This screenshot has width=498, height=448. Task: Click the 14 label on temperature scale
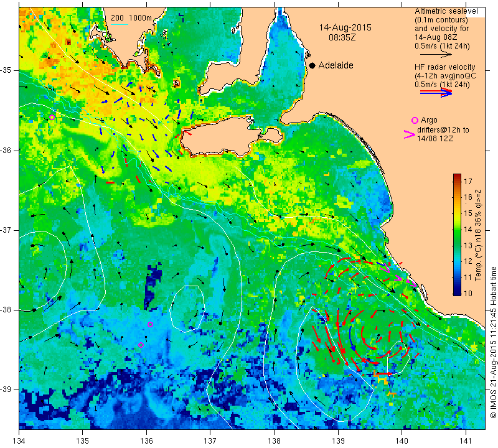point(468,229)
